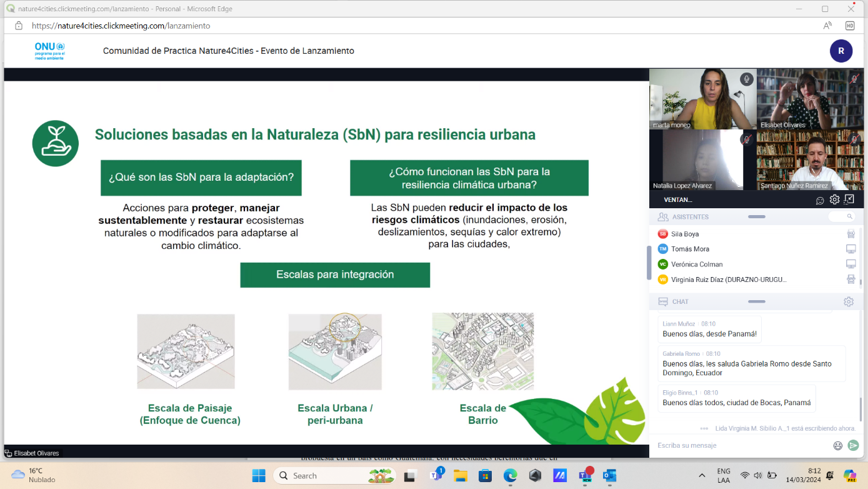Click muted mic icon on Natalia Lopez Alvarez video
Viewport: 868px width, 489px height.
click(x=746, y=139)
